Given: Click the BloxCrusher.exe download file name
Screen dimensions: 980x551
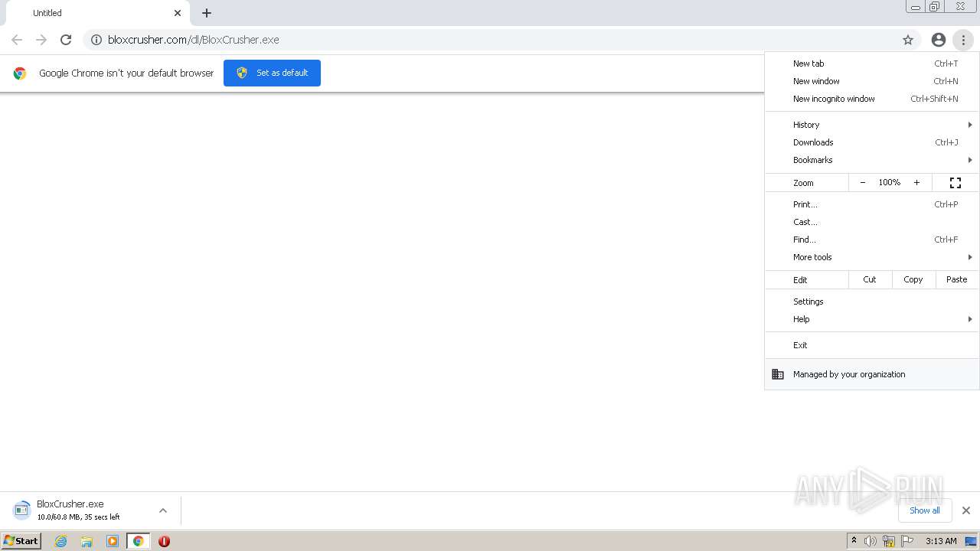Looking at the screenshot, I should click(70, 504).
